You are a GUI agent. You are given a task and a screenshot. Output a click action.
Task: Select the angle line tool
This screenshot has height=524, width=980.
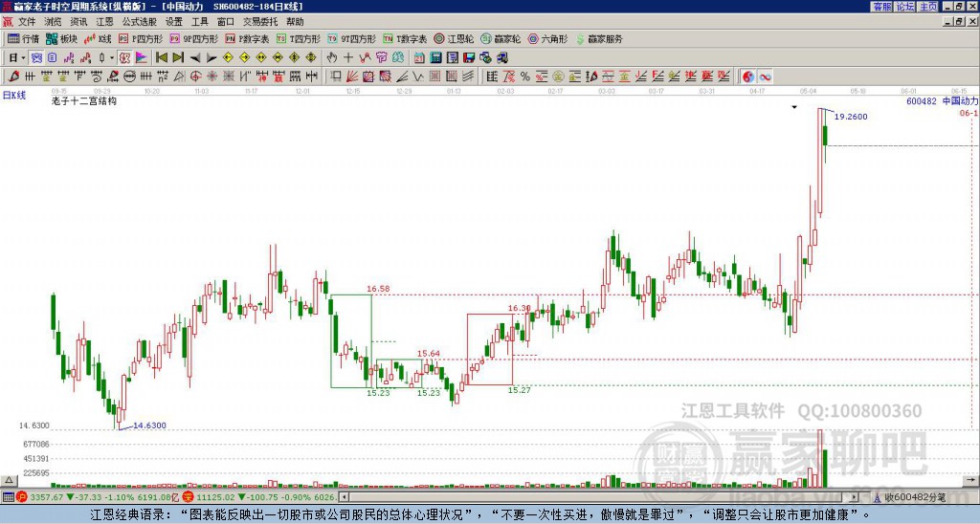click(x=402, y=76)
